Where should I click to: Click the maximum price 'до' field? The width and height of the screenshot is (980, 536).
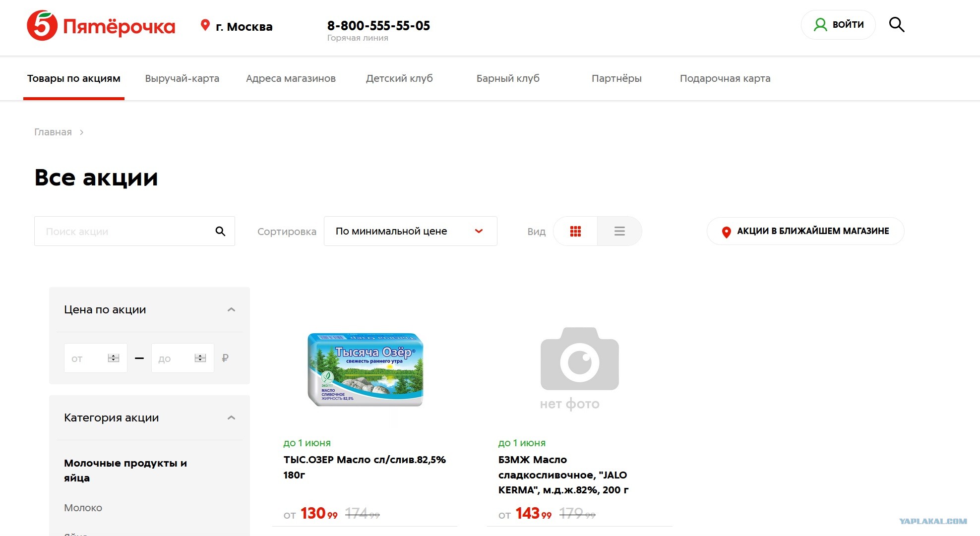tap(183, 358)
